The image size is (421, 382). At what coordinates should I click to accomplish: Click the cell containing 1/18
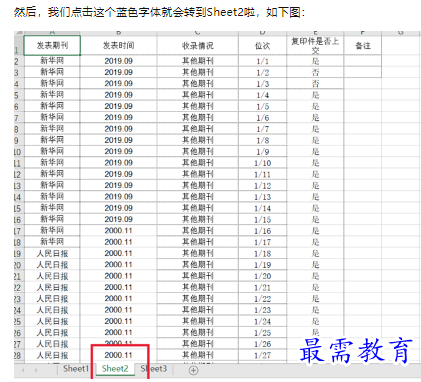point(262,253)
